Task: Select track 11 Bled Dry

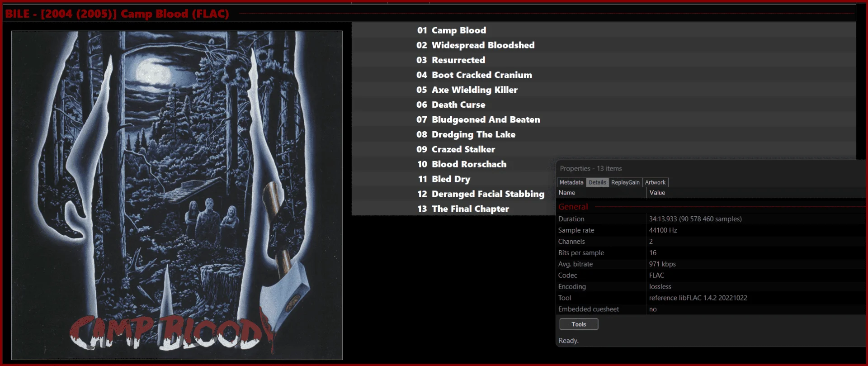Action: (x=453, y=179)
